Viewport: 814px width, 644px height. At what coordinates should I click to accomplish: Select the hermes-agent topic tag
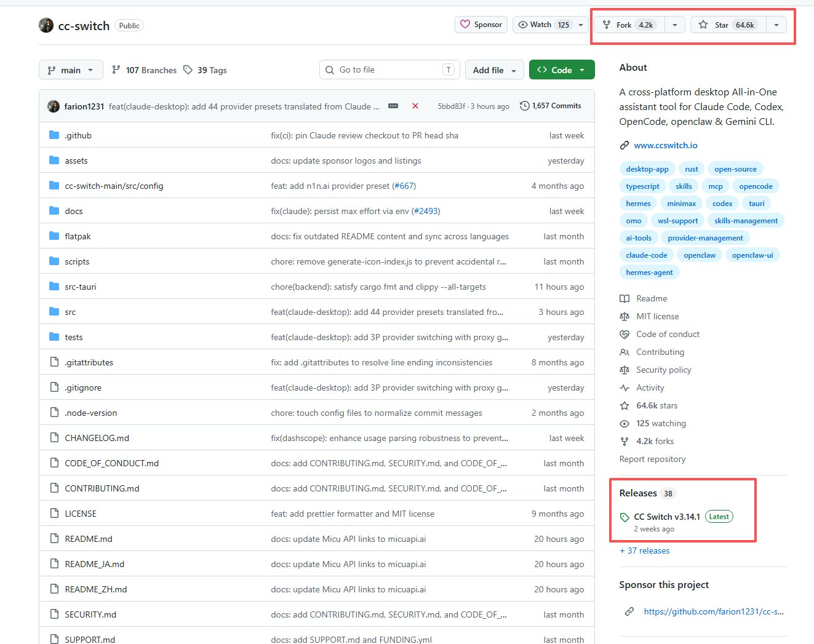649,272
